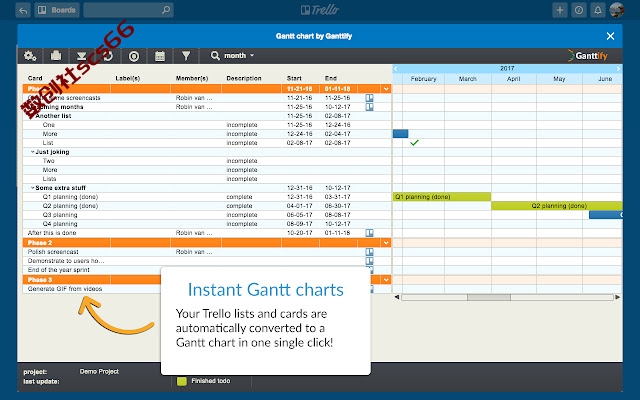This screenshot has width=640, height=400.
Task: Collapse the Some extra stuff checklist
Action: (x=32, y=188)
